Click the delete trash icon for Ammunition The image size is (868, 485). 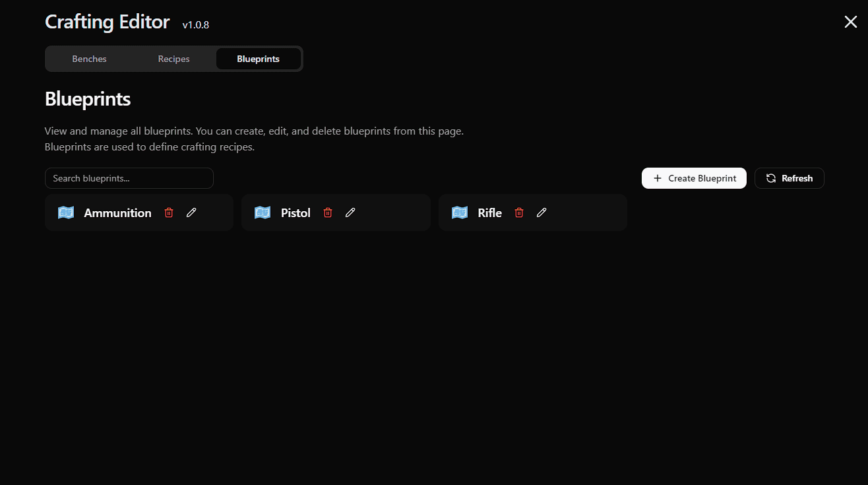point(169,212)
